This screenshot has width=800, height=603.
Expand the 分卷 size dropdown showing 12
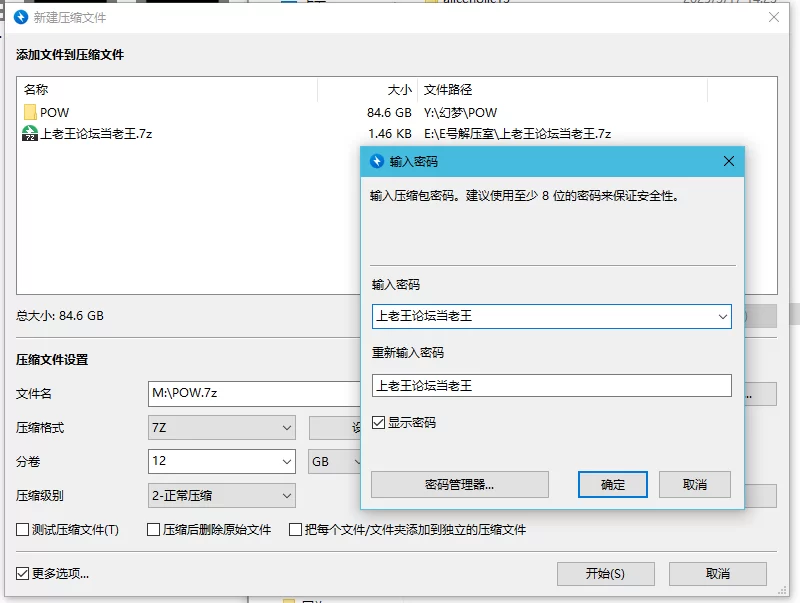(287, 461)
